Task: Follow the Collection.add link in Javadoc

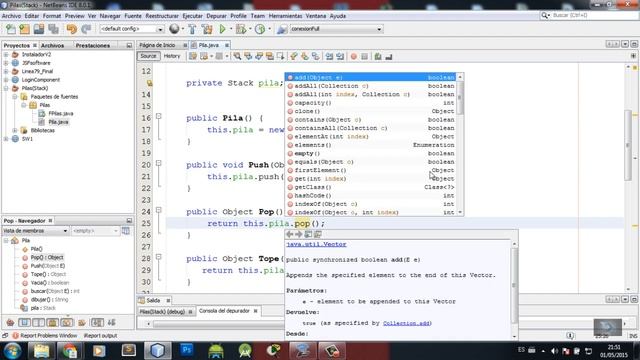Action: pos(406,323)
